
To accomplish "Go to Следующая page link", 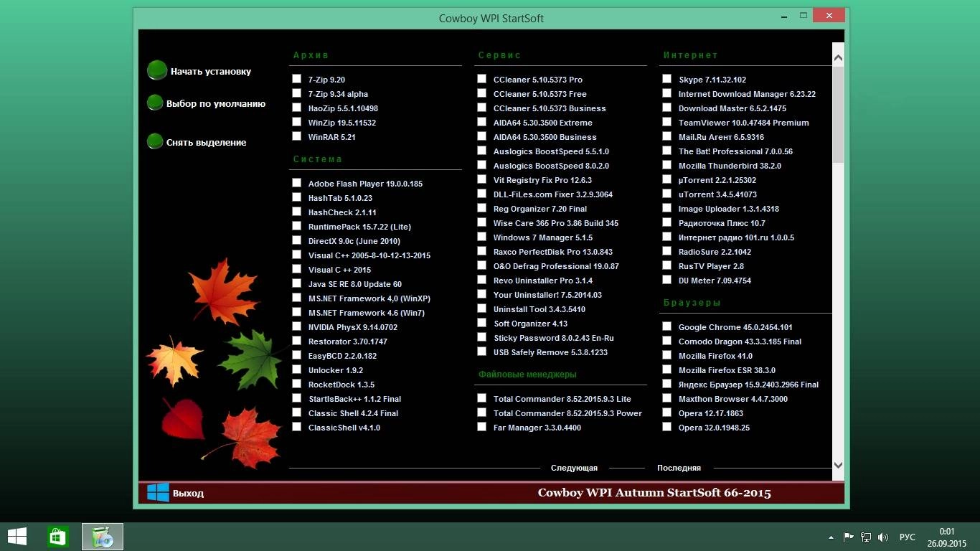I will [x=574, y=468].
